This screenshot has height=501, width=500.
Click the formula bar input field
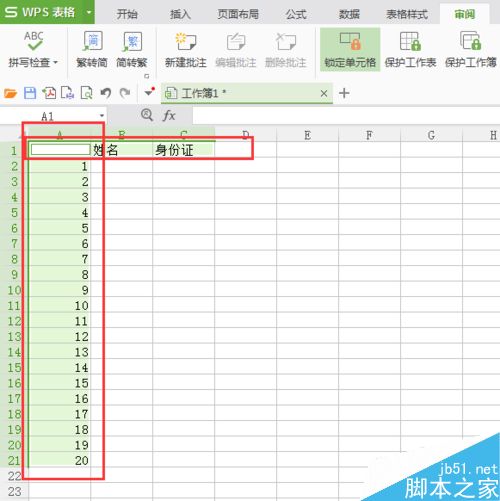pos(346,116)
